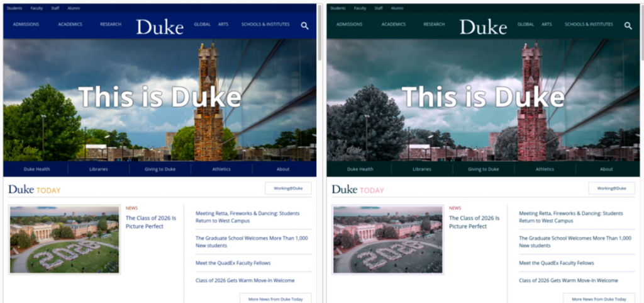Open Duke Today logo on the blue page
This screenshot has height=303, width=644.
point(34,190)
